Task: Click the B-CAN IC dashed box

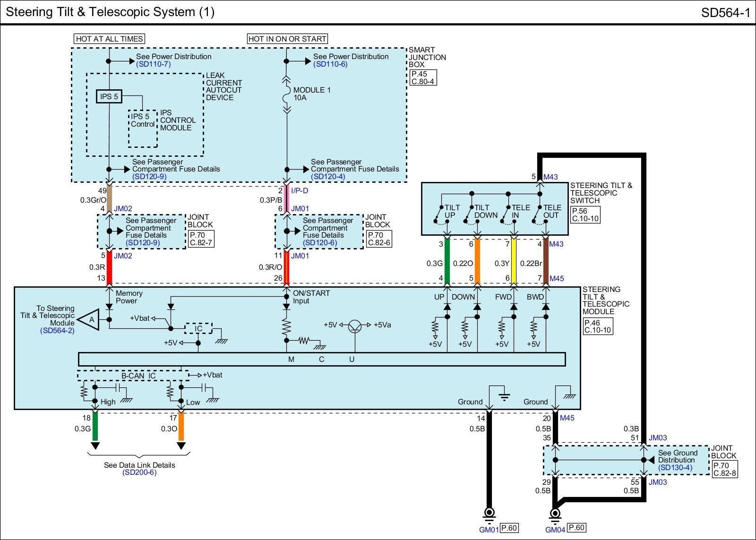Action: click(x=133, y=376)
